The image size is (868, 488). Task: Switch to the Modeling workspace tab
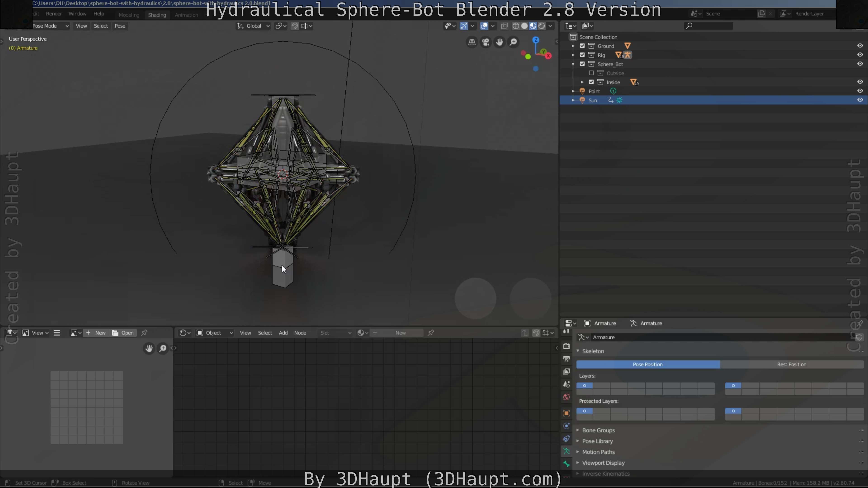pos(129,15)
